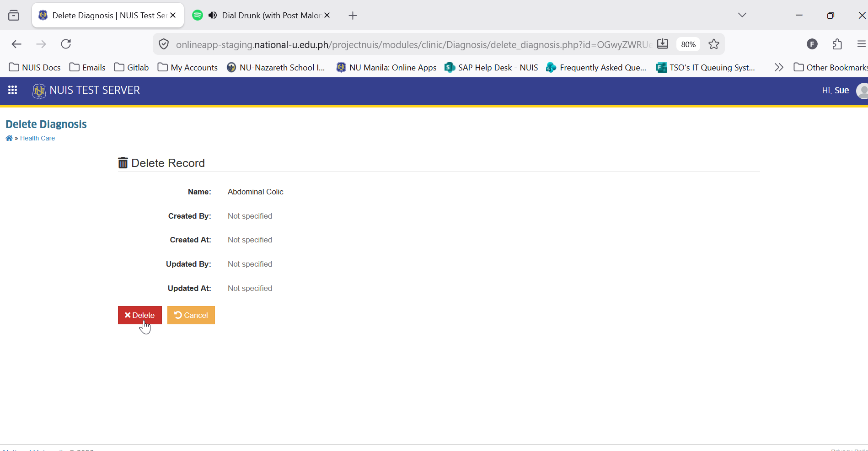Image resolution: width=868 pixels, height=451 pixels.
Task: Go back with the browser back arrow
Action: point(16,44)
